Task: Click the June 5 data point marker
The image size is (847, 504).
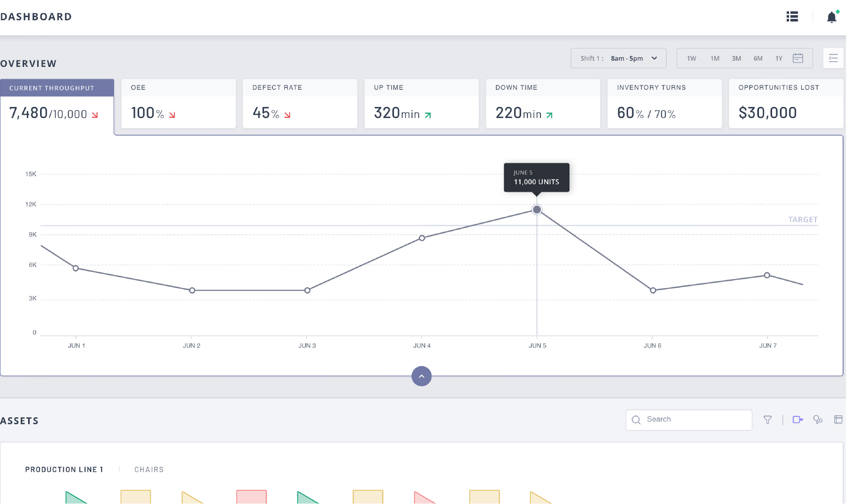Action: [537, 209]
